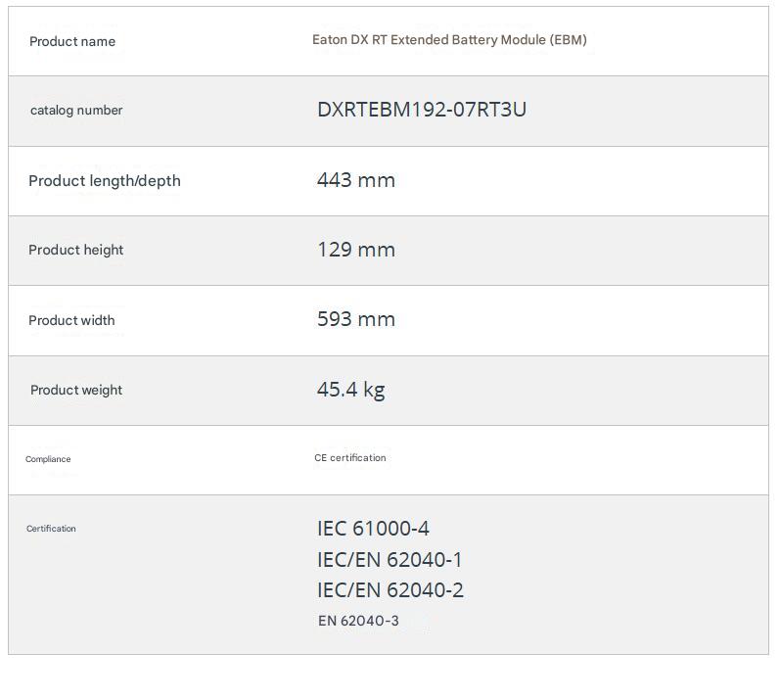This screenshot has height=700, width=780.
Task: Select the 443 mm length value
Action: [356, 180]
